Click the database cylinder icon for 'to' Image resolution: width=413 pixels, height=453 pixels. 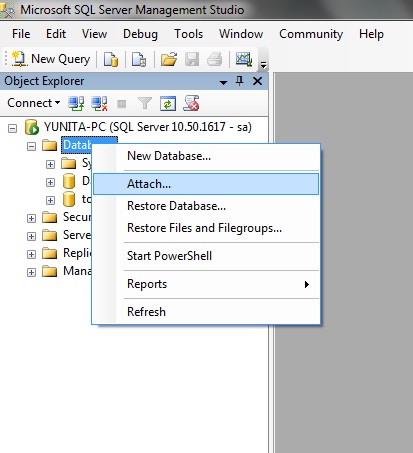coord(69,199)
